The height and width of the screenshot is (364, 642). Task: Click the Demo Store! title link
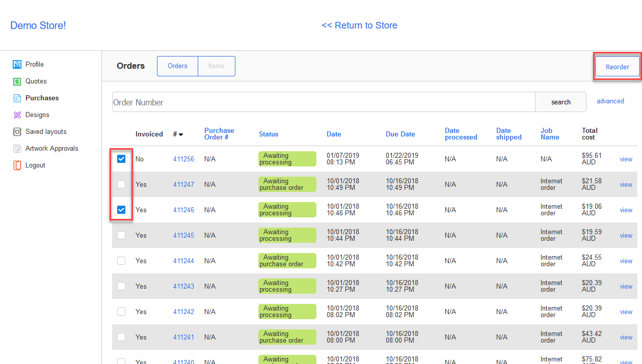pos(38,25)
